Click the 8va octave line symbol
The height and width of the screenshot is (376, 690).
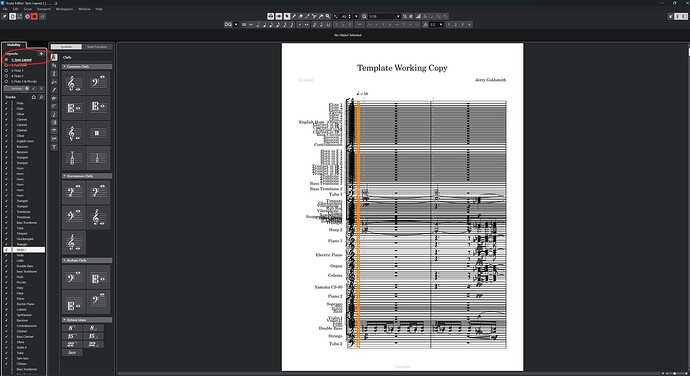point(72,328)
